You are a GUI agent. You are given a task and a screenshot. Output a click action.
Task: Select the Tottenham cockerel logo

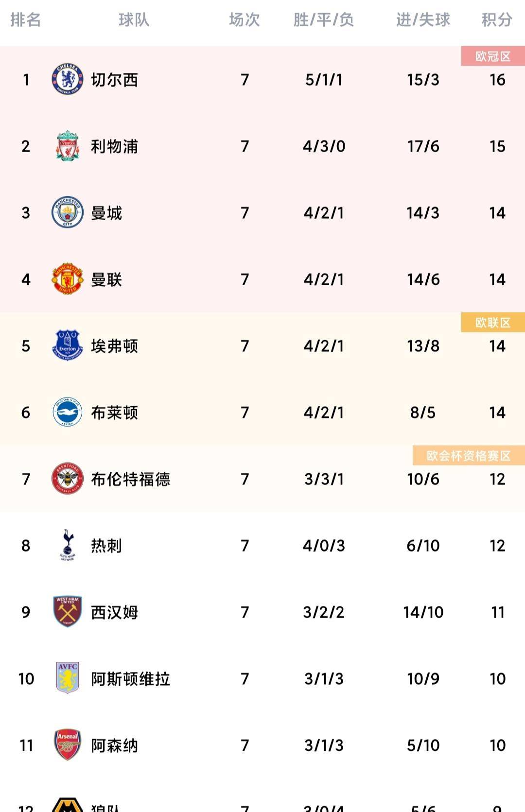tap(68, 545)
